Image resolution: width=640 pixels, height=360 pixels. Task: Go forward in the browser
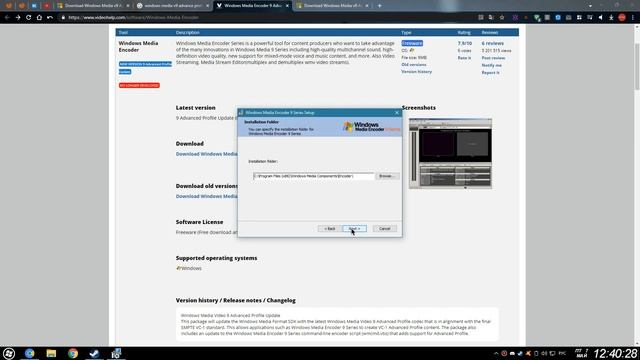pos(18,18)
